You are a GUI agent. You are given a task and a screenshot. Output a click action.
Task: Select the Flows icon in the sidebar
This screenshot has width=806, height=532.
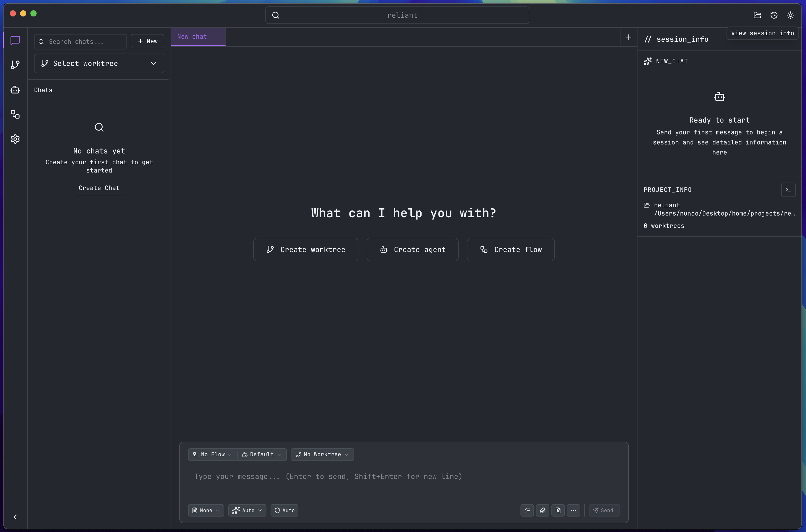click(x=15, y=114)
